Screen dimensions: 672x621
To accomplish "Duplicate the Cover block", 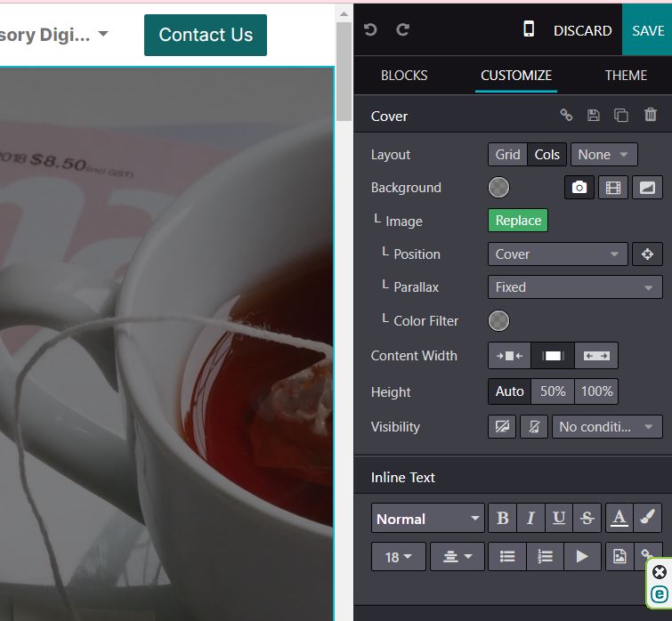I will (621, 116).
